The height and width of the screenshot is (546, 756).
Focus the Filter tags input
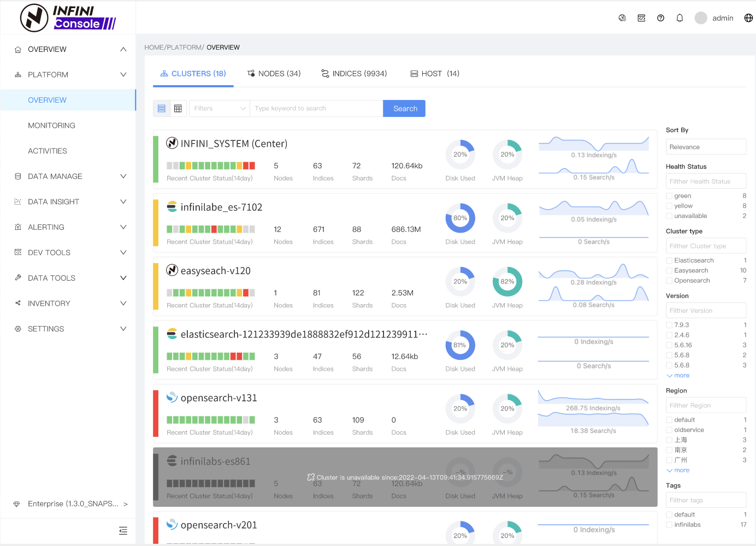pyautogui.click(x=706, y=500)
